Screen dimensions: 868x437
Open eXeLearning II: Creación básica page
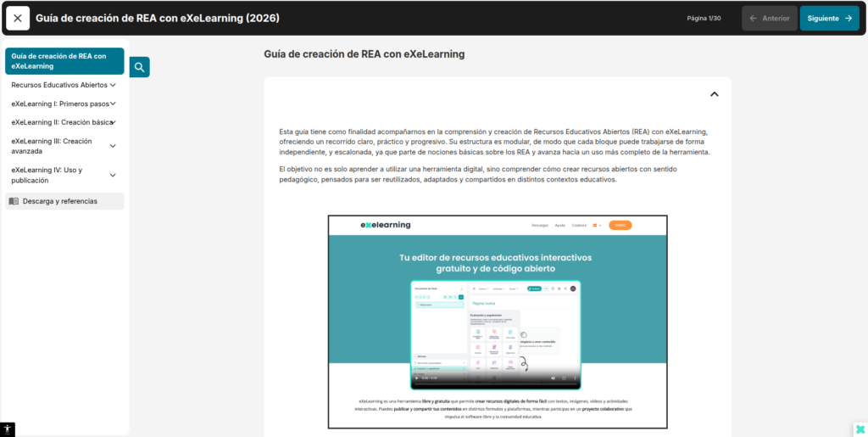point(61,122)
